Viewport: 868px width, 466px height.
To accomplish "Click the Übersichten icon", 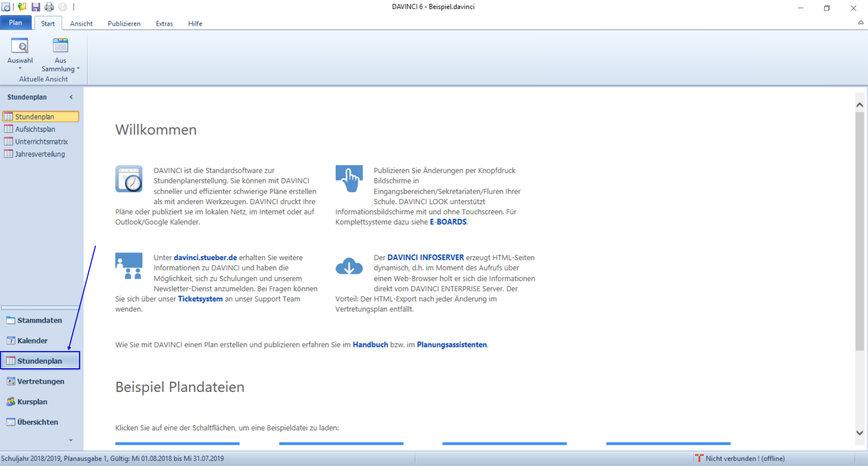I will [11, 422].
